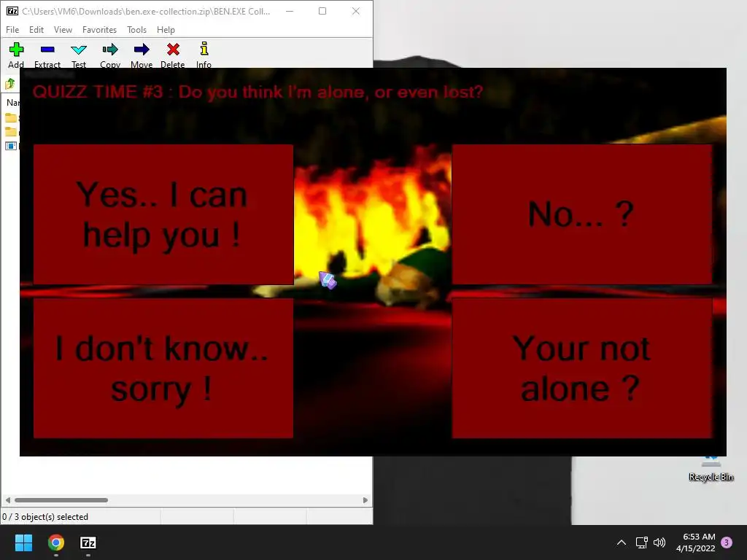Image resolution: width=747 pixels, height=560 pixels.
Task: Run the Test archive tool
Action: coord(79,50)
